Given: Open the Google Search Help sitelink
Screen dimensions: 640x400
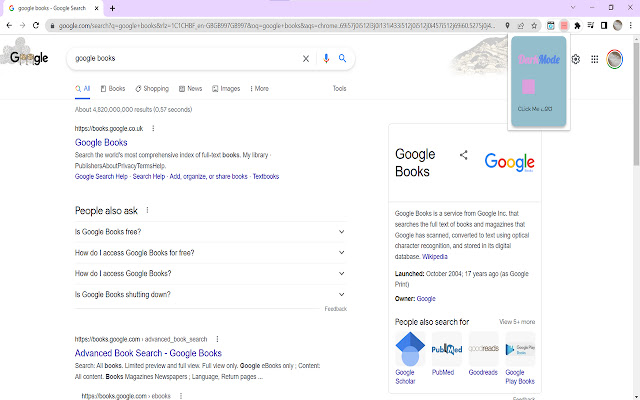Looking at the screenshot, I should coord(101,176).
